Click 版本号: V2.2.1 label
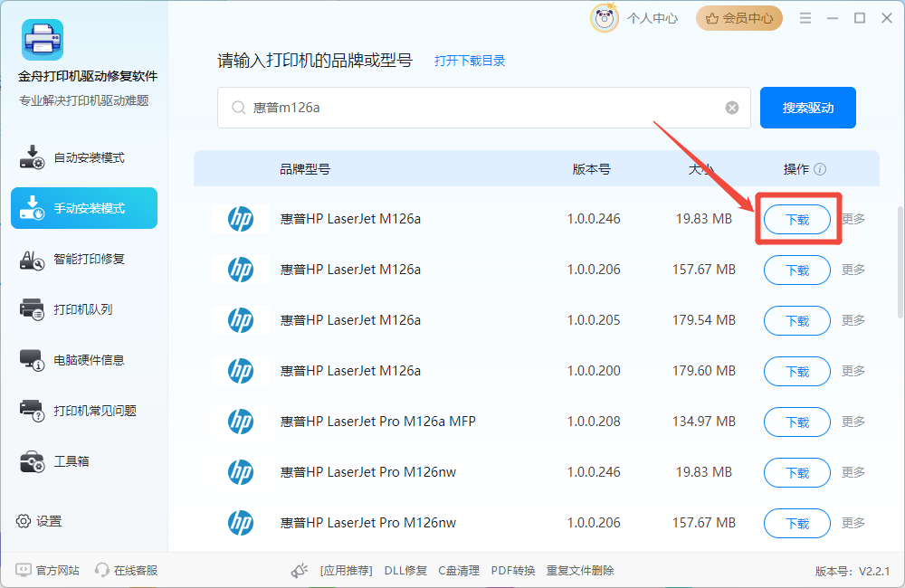Screen dimensions: 905x588 click(853, 572)
